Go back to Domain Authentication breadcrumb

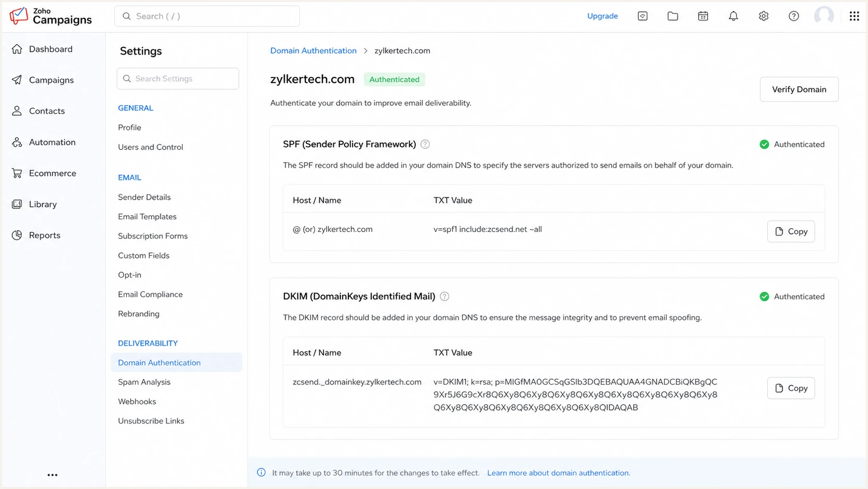coord(314,50)
